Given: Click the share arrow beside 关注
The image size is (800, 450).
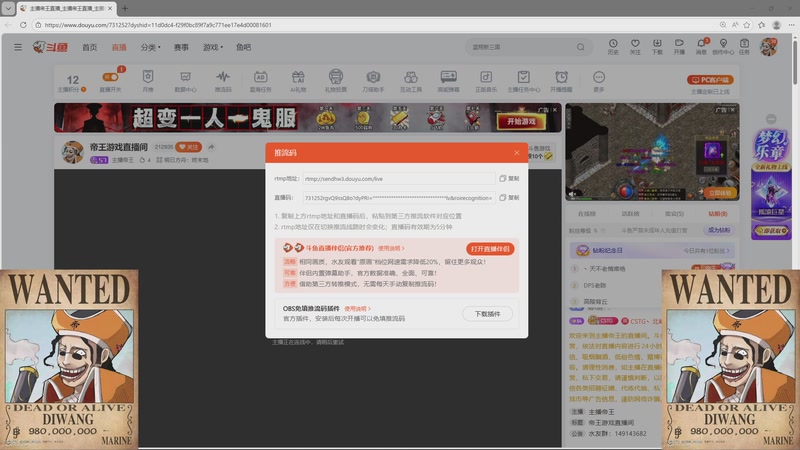Looking at the screenshot, I should tap(211, 147).
